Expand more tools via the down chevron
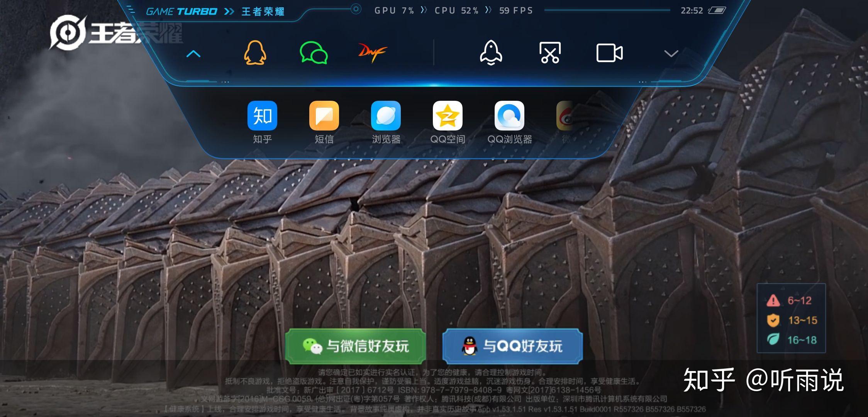Viewport: 868px width, 417px height. pyautogui.click(x=671, y=54)
